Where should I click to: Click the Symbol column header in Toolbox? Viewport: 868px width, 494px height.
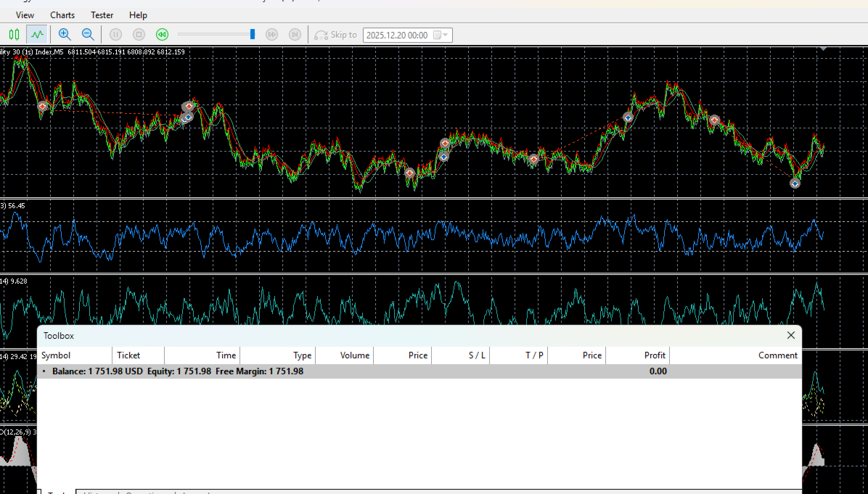(75, 355)
